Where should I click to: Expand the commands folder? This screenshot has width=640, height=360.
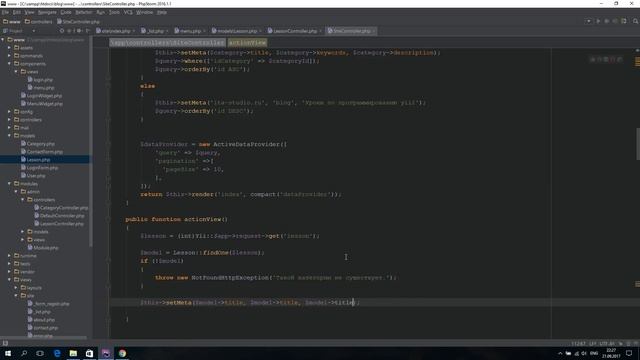point(9,56)
